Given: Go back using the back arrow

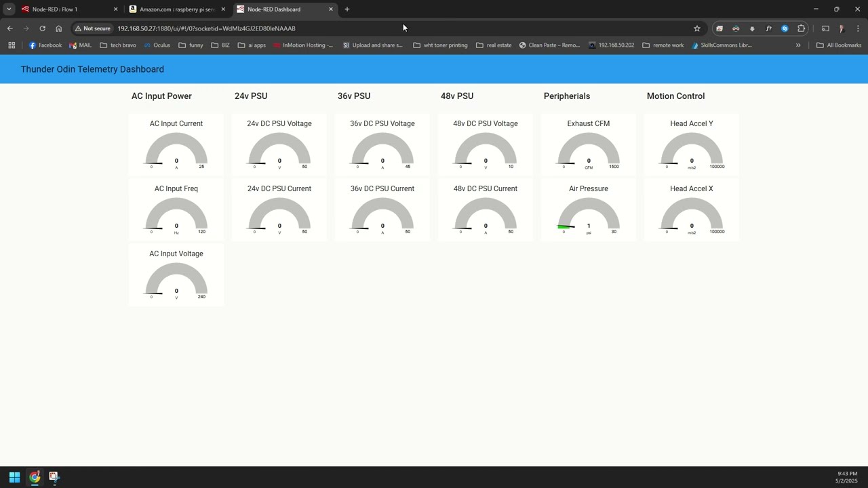Looking at the screenshot, I should point(9,28).
